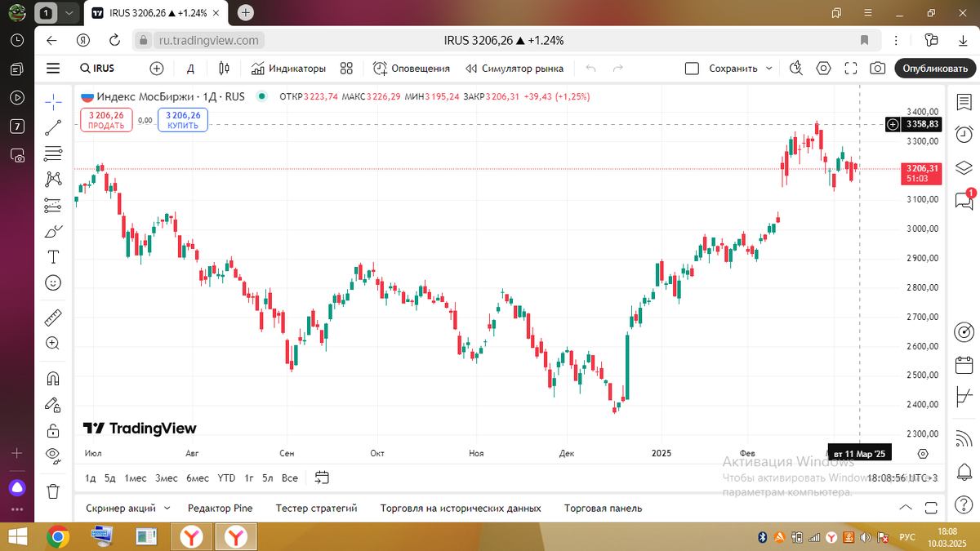Screen dimensions: 980x551
Task: Toggle keep-drawing mode pencil lock
Action: tap(53, 404)
